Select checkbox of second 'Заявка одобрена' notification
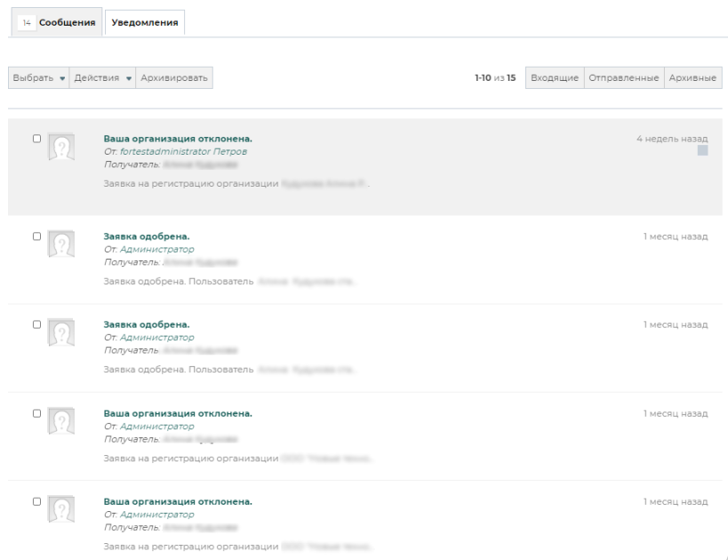728x560 pixels. point(36,324)
